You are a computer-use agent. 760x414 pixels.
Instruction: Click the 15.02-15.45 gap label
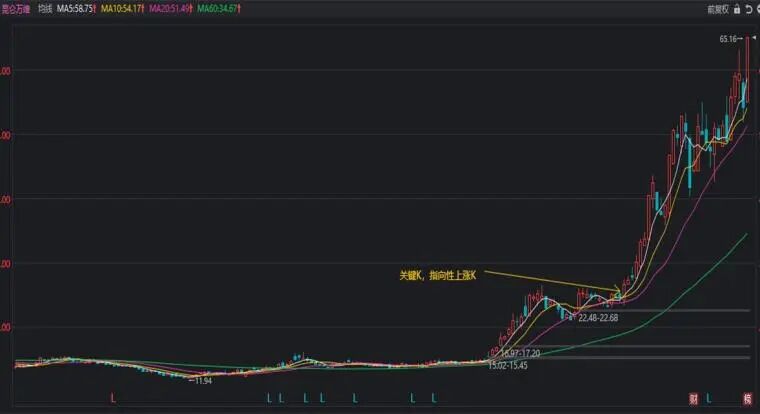coord(507,366)
